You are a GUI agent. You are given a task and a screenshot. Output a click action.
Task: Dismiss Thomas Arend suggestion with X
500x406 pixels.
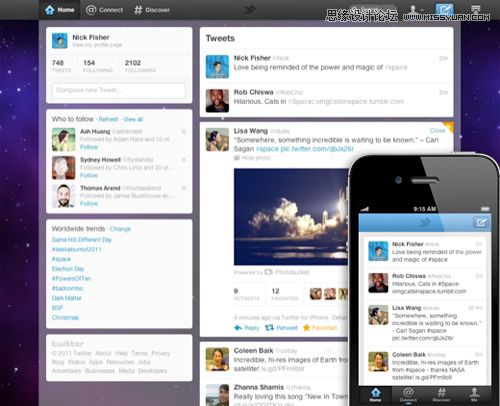pos(184,188)
